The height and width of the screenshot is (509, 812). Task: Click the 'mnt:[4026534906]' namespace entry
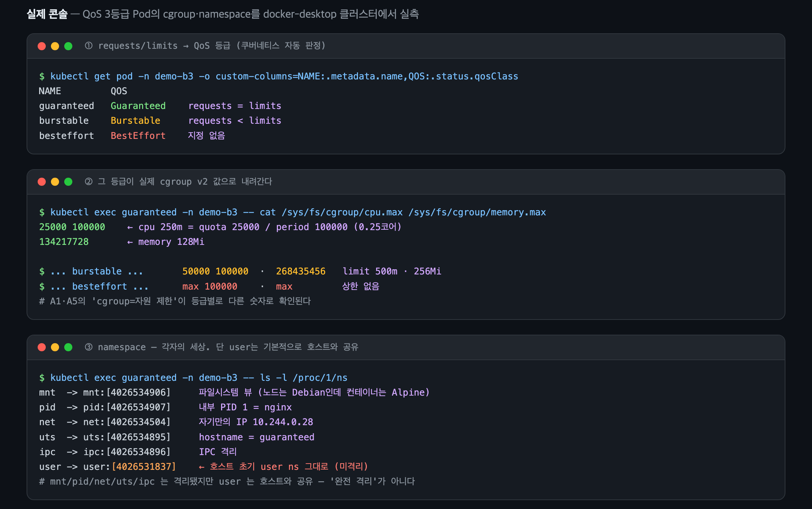(127, 393)
